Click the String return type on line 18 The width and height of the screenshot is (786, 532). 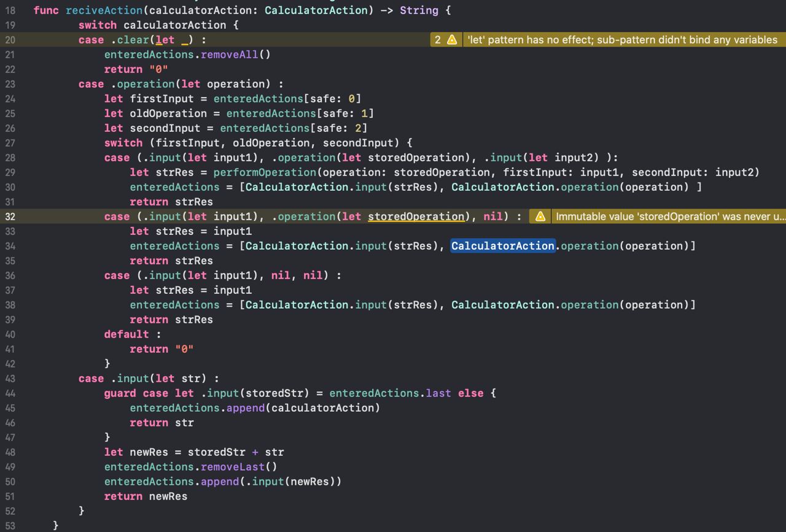(419, 10)
